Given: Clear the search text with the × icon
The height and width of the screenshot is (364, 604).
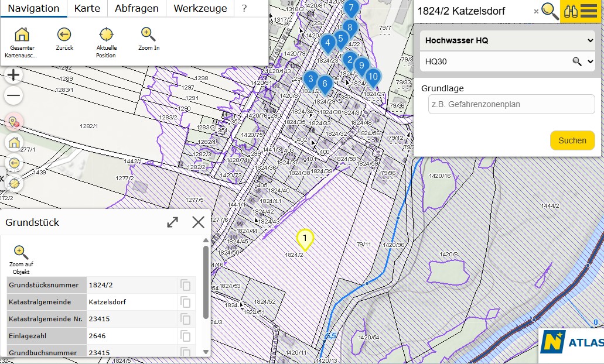Looking at the screenshot, I should [x=537, y=11].
